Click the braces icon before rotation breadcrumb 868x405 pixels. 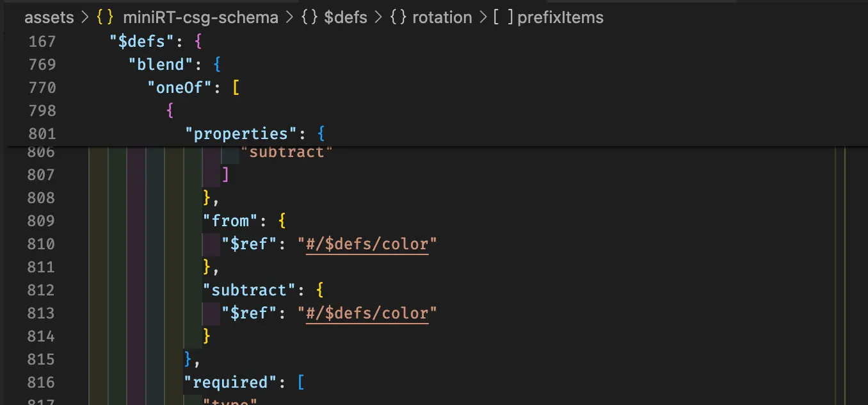point(398,17)
